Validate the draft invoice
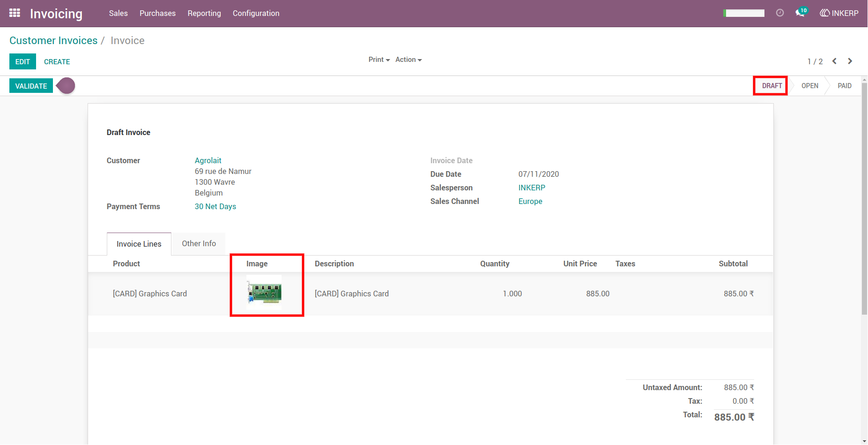 coord(31,86)
